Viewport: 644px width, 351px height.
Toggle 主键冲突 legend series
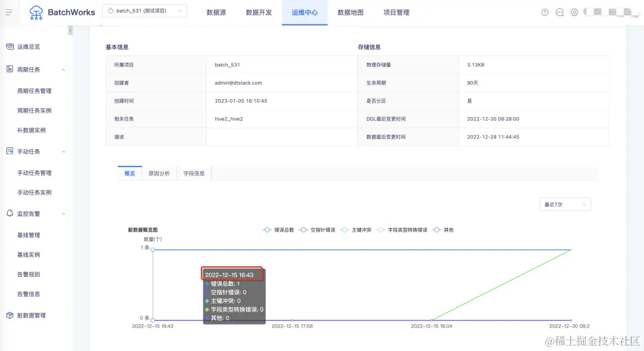click(355, 230)
